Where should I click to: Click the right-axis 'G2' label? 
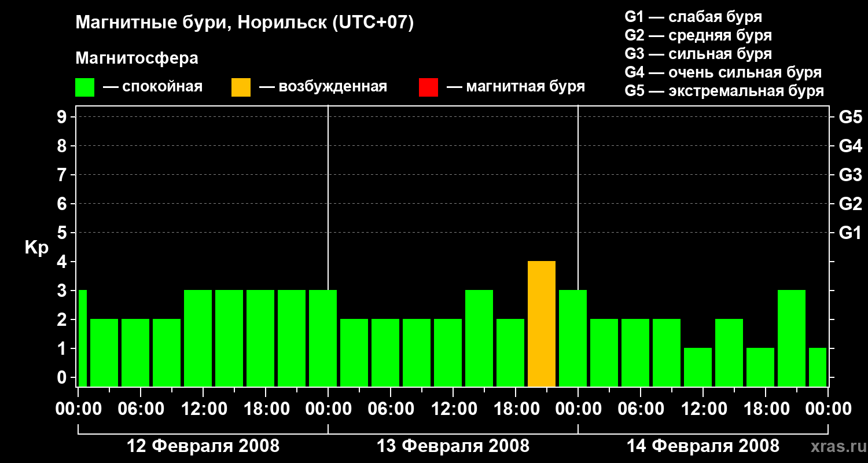pyautogui.click(x=850, y=204)
